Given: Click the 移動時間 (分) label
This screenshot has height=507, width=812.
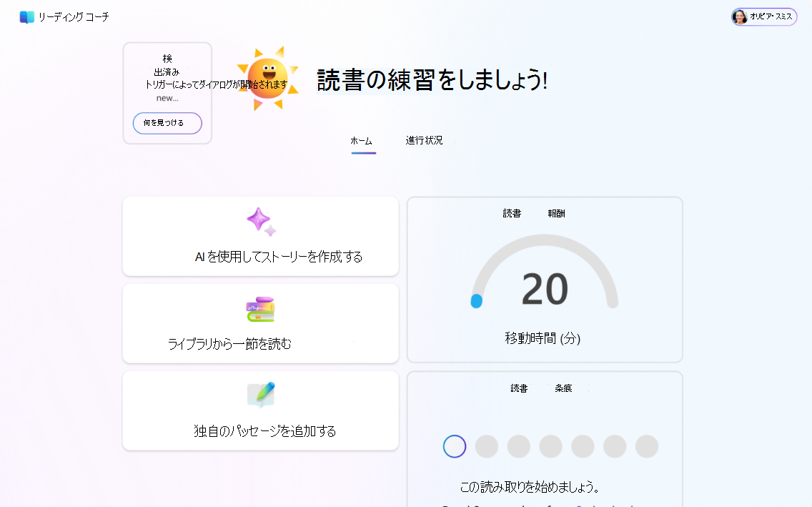Looking at the screenshot, I should click(543, 338).
